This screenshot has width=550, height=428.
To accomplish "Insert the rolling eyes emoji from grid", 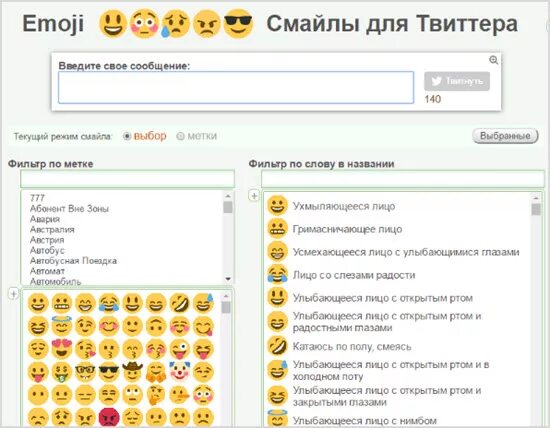I will coord(133,395).
